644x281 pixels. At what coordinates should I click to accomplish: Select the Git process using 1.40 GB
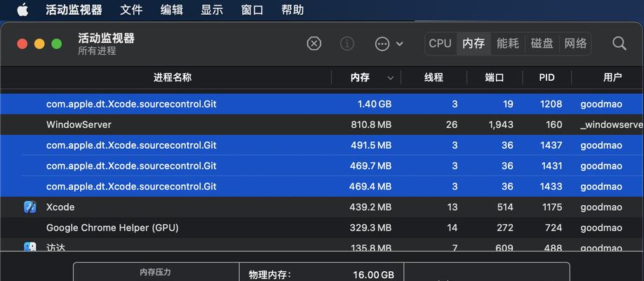tap(322, 104)
